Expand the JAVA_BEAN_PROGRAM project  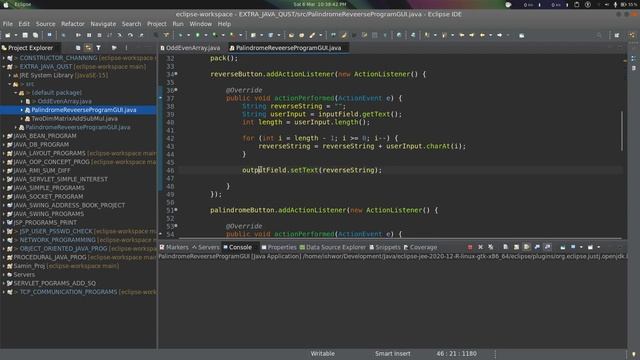pos(4,136)
